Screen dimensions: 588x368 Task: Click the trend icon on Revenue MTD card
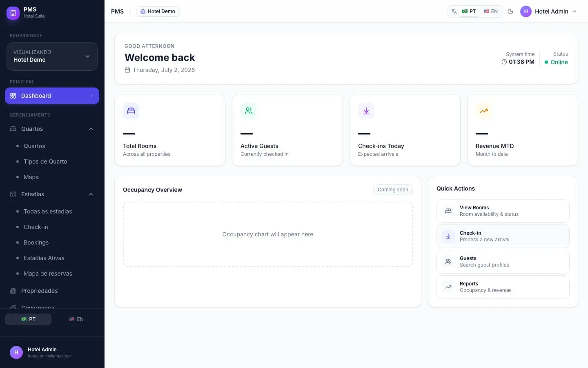click(484, 111)
